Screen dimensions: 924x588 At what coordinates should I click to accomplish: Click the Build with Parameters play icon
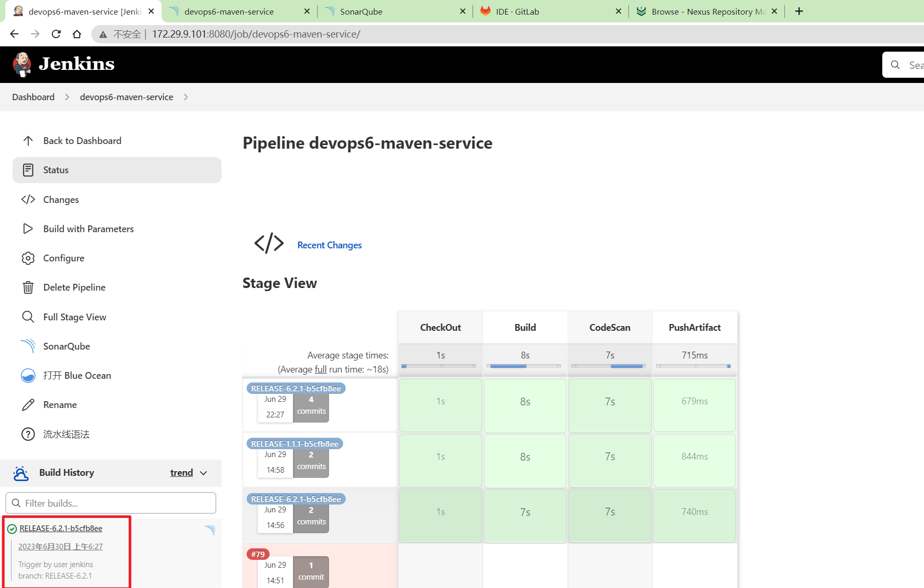[x=28, y=229]
